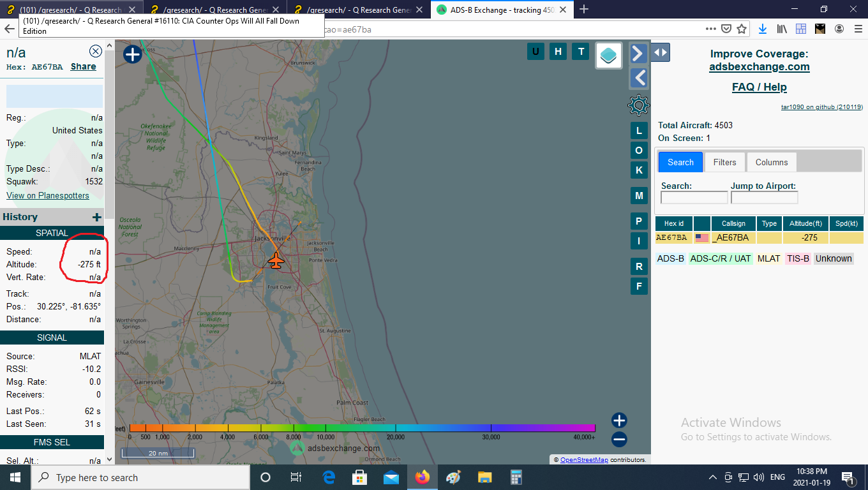The width and height of the screenshot is (868, 490).
Task: Click the MLAT legend swatch
Action: coord(768,258)
